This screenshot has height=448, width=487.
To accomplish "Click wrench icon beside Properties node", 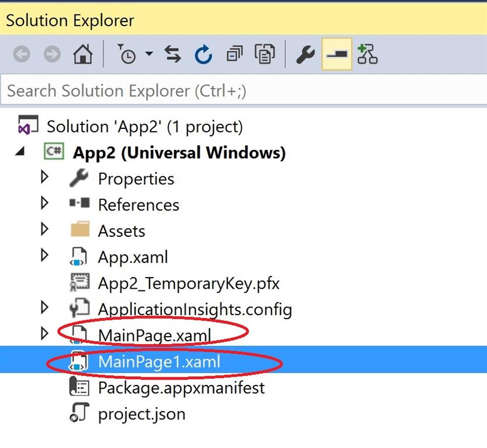I will pyautogui.click(x=79, y=177).
